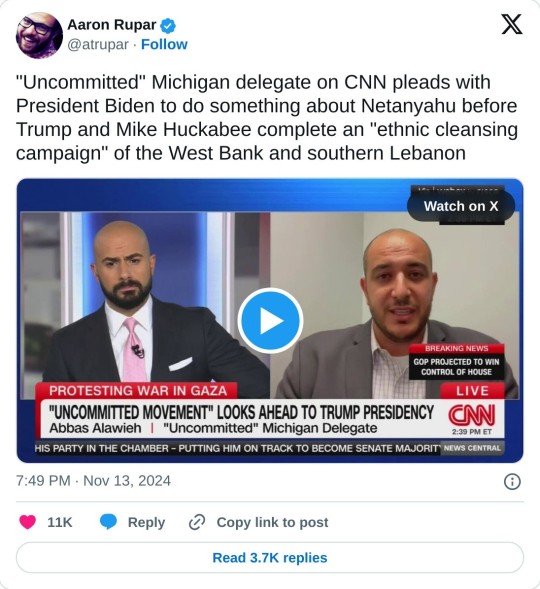The height and width of the screenshot is (589, 540).
Task: Click the 11K likes count
Action: (x=60, y=522)
